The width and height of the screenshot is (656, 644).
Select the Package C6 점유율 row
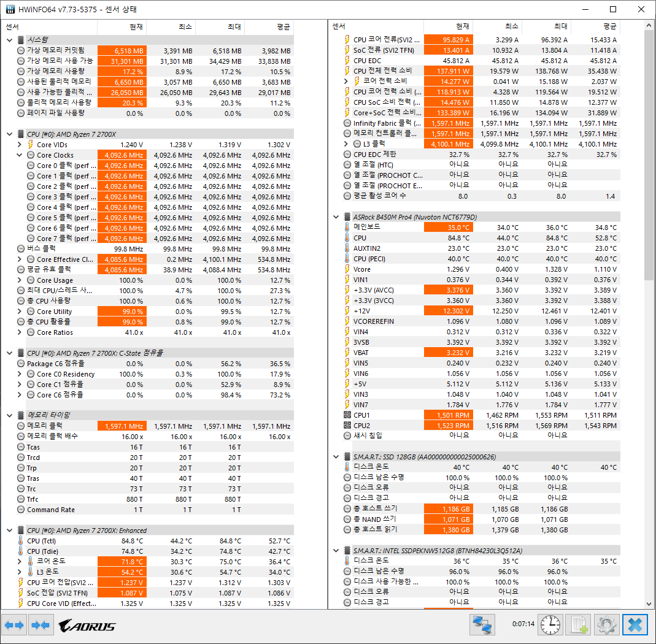(x=155, y=364)
